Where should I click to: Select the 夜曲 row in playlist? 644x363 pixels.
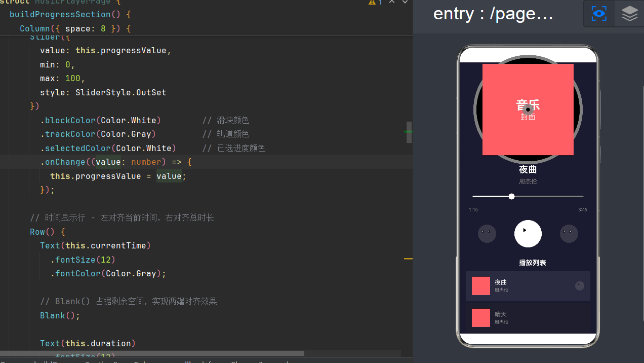point(528,286)
